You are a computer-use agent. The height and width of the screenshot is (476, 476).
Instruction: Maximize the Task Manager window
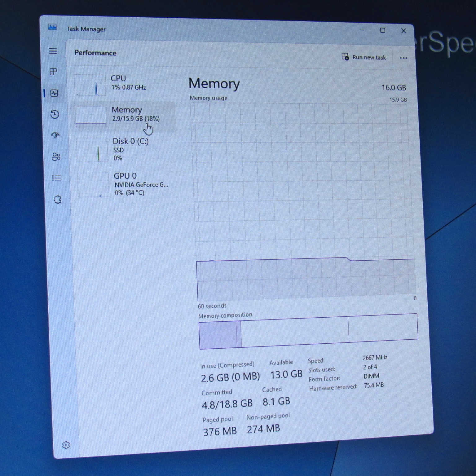point(382,30)
